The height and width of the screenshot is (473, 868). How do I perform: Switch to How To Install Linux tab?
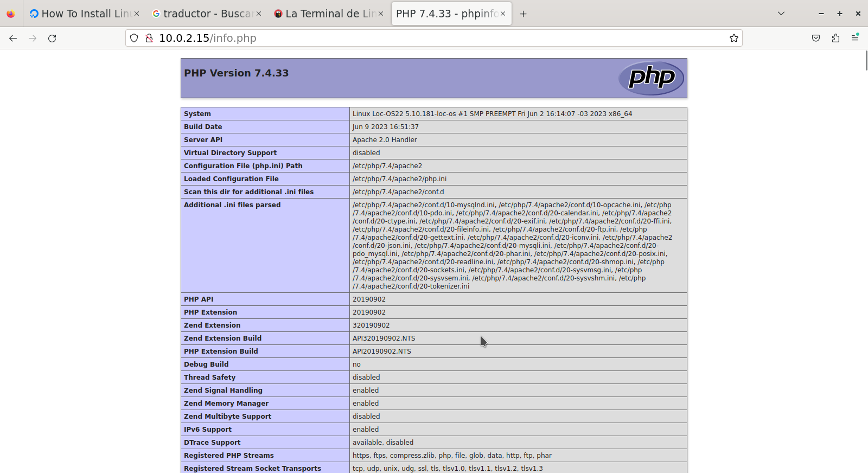pos(85,14)
